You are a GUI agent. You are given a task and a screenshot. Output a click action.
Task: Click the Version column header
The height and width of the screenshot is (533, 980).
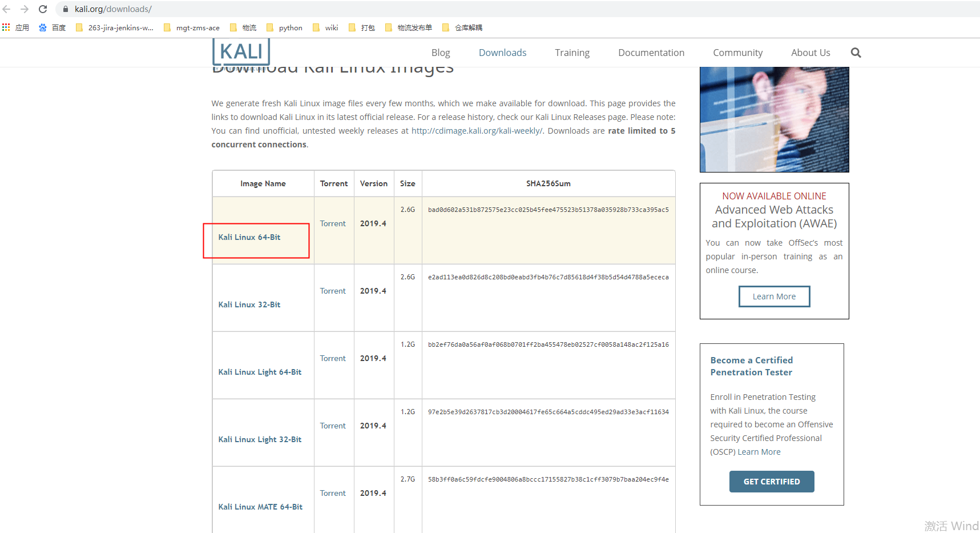374,183
